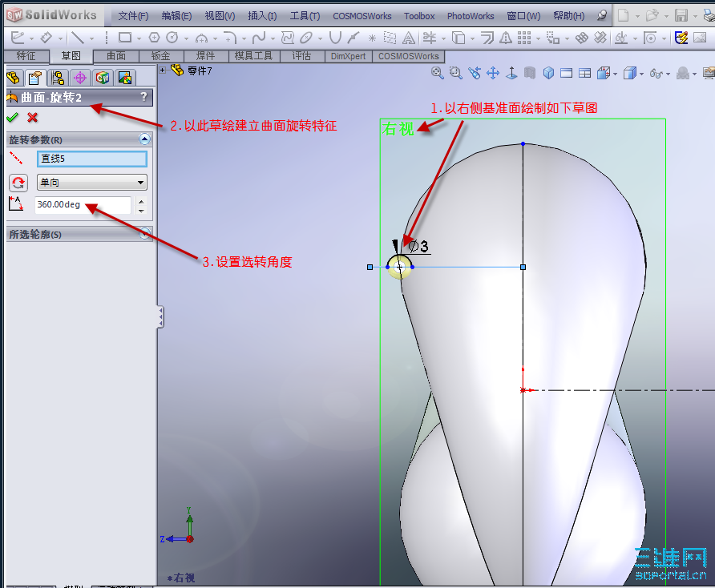Toggle Quick Snaps tool icon
The height and width of the screenshot is (588, 715).
pos(650,38)
